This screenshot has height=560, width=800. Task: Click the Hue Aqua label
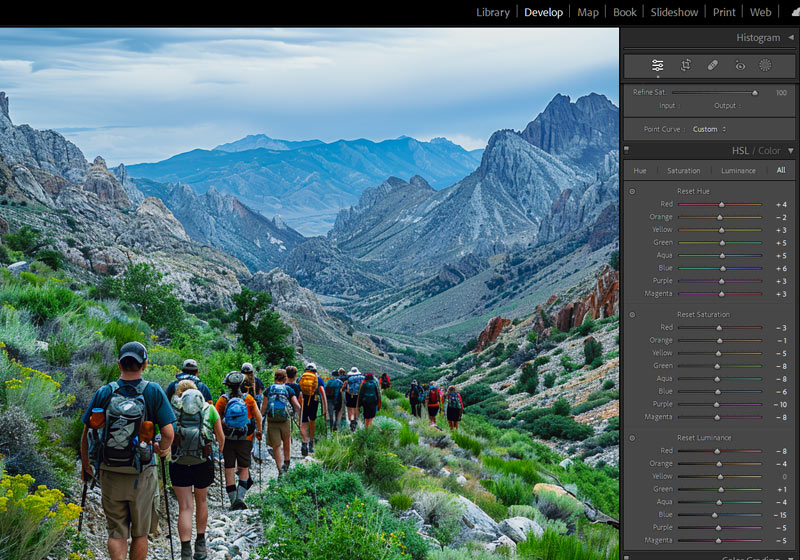click(664, 255)
